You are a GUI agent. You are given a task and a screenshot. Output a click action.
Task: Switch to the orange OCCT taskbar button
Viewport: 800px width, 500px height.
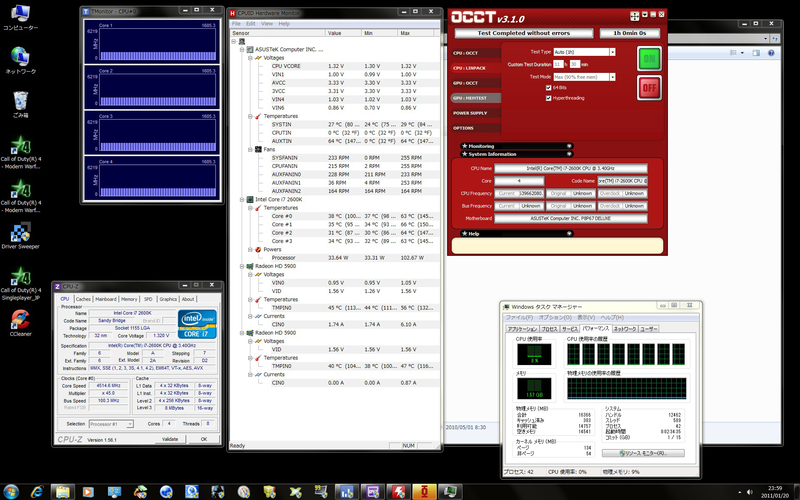point(424,491)
